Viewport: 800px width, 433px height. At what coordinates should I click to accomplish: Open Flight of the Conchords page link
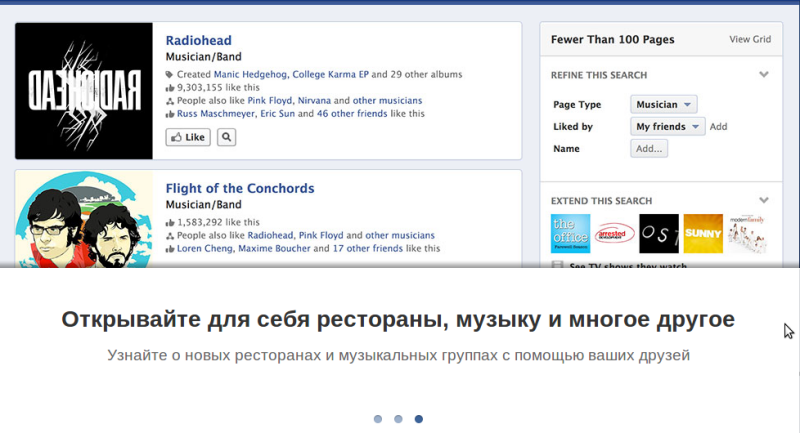point(240,188)
